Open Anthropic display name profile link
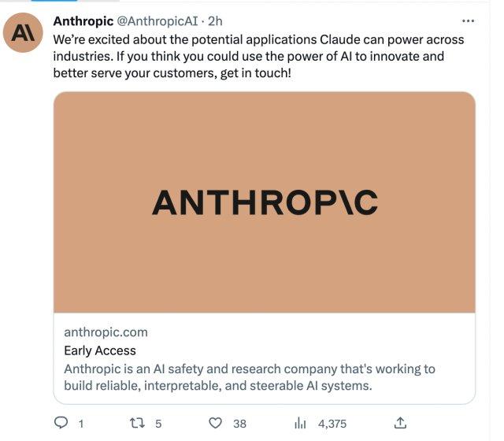The height and width of the screenshot is (441, 504). pos(83,21)
